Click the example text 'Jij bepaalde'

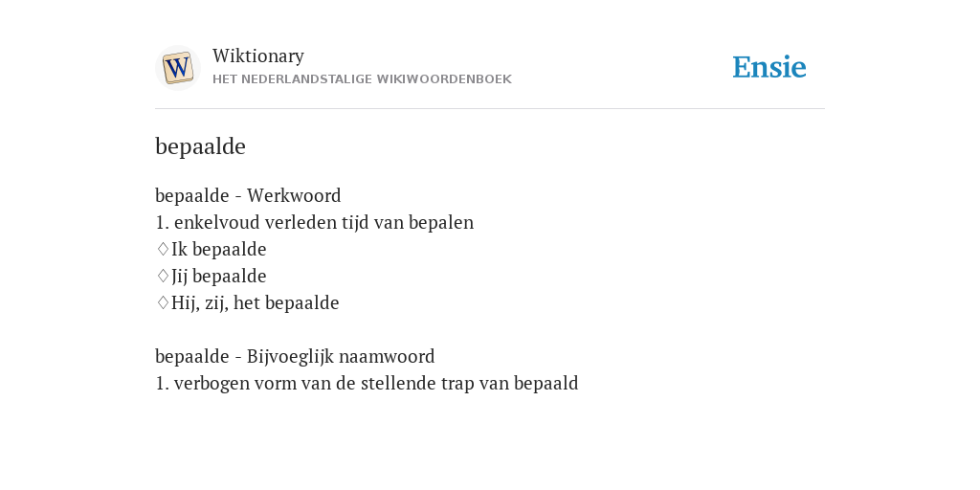(x=219, y=277)
